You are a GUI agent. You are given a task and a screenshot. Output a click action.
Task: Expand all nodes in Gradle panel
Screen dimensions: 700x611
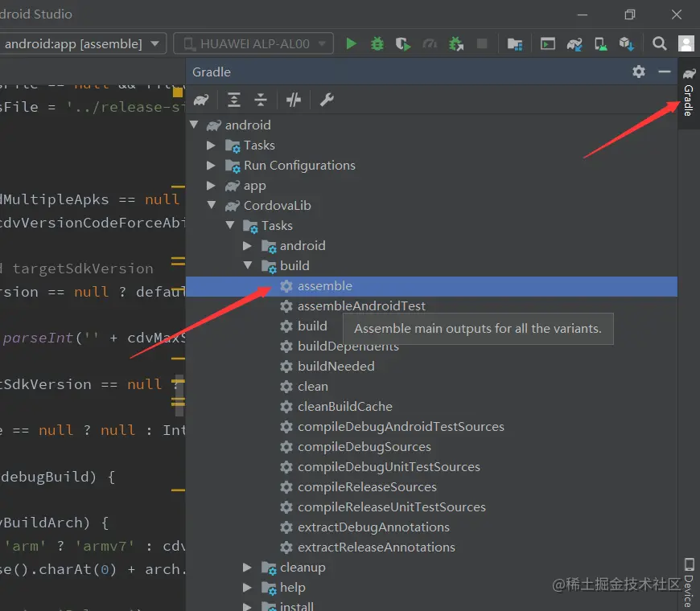(x=234, y=100)
